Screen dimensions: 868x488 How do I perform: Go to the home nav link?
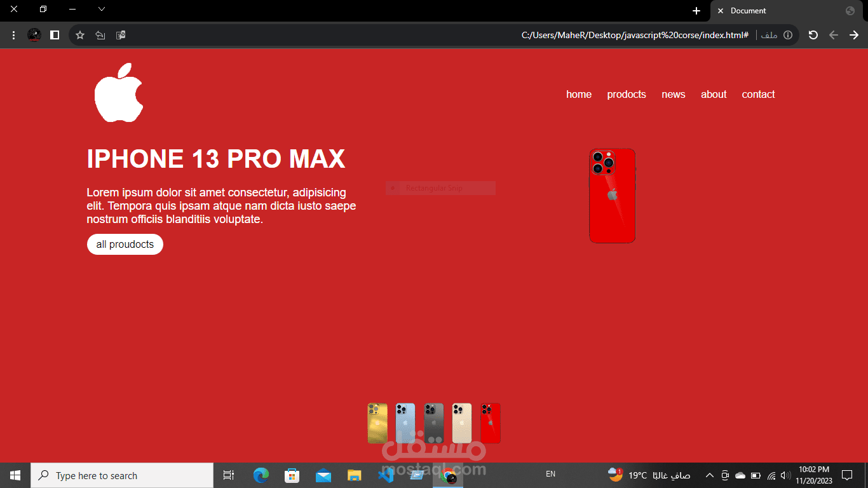579,94
